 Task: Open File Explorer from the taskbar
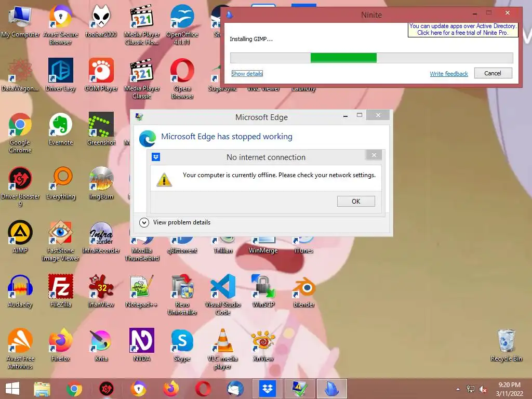42,389
